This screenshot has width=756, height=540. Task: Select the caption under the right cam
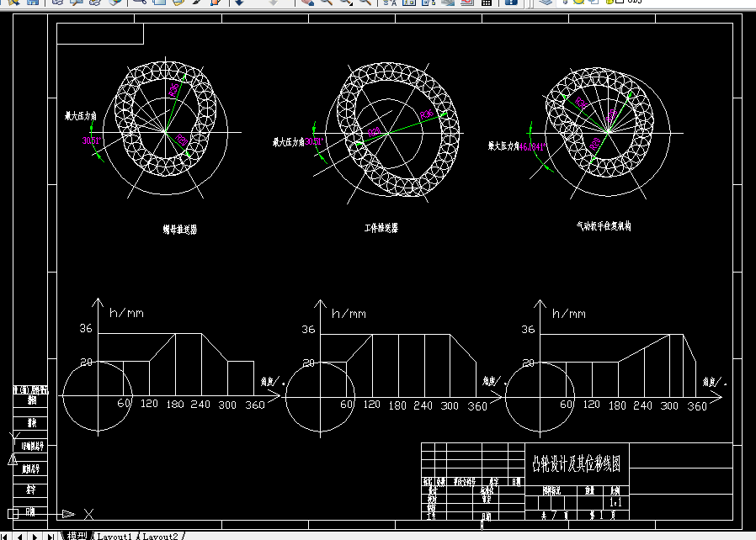(x=604, y=226)
